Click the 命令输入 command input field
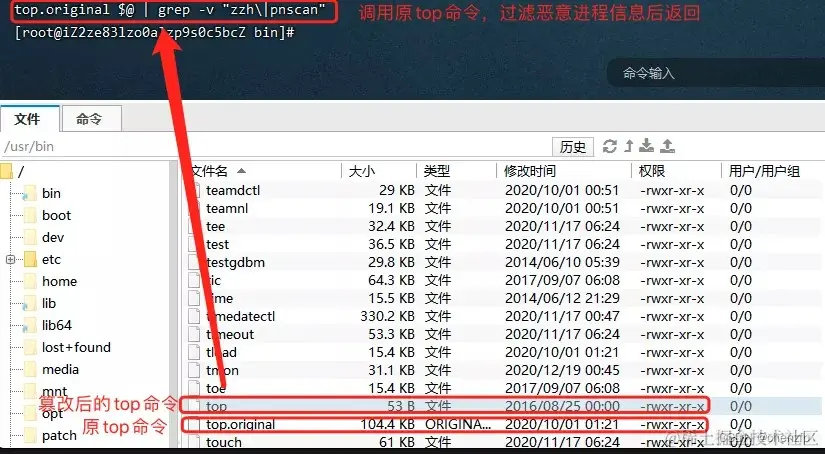The height and width of the screenshot is (454, 825). tap(716, 73)
